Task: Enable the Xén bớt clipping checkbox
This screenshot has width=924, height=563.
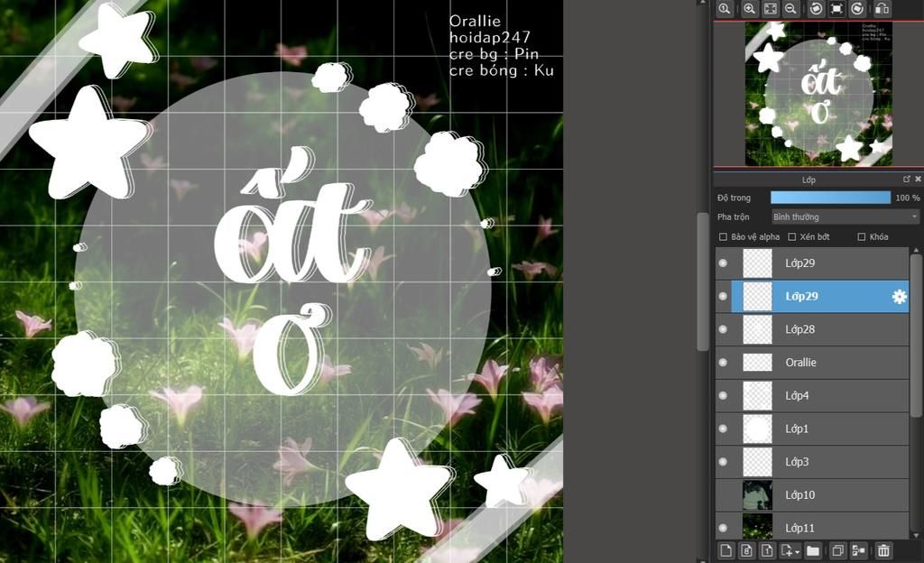Action: click(792, 236)
